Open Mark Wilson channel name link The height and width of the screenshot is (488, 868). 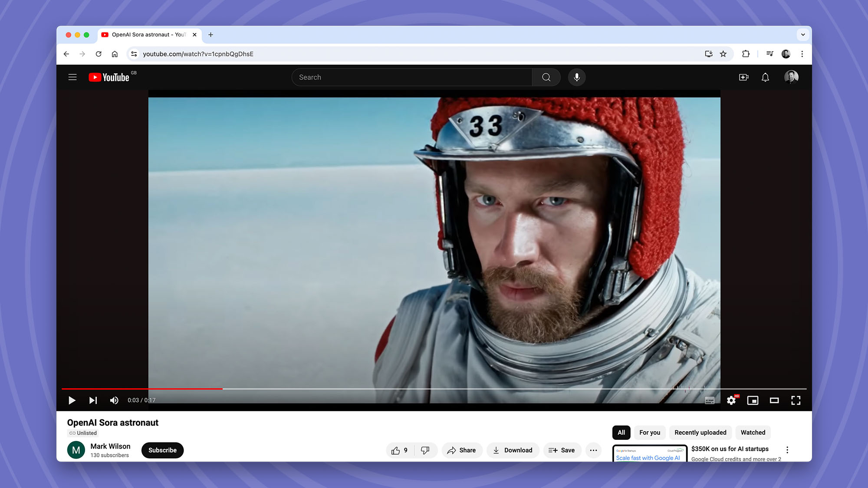click(x=110, y=446)
